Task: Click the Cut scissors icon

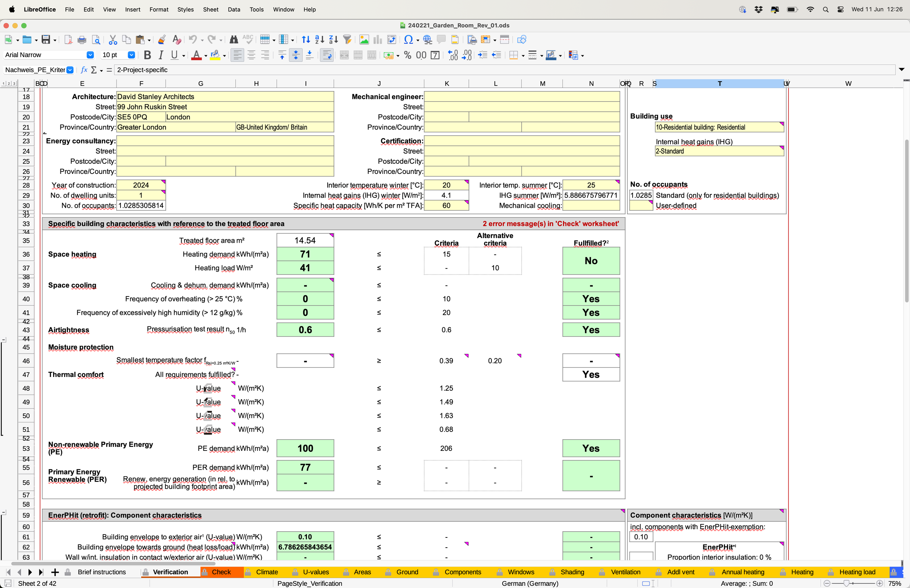Action: pos(112,40)
